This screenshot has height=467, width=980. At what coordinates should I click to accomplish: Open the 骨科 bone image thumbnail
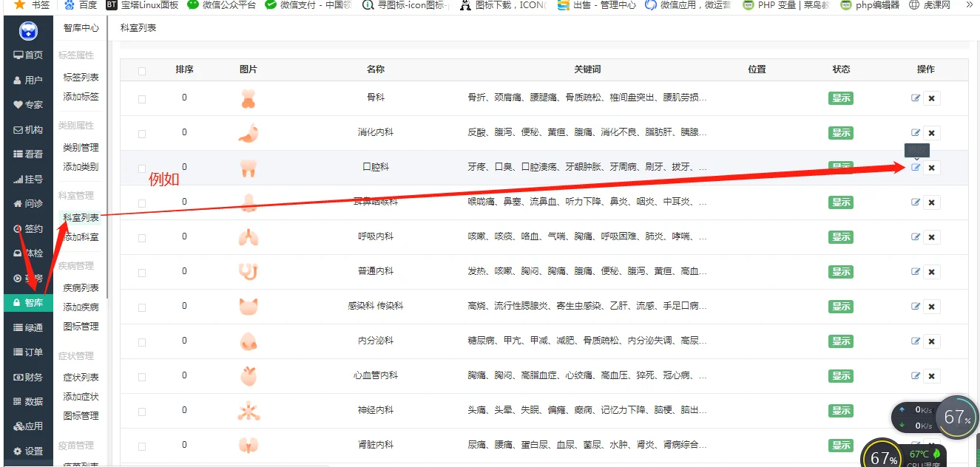tap(248, 98)
